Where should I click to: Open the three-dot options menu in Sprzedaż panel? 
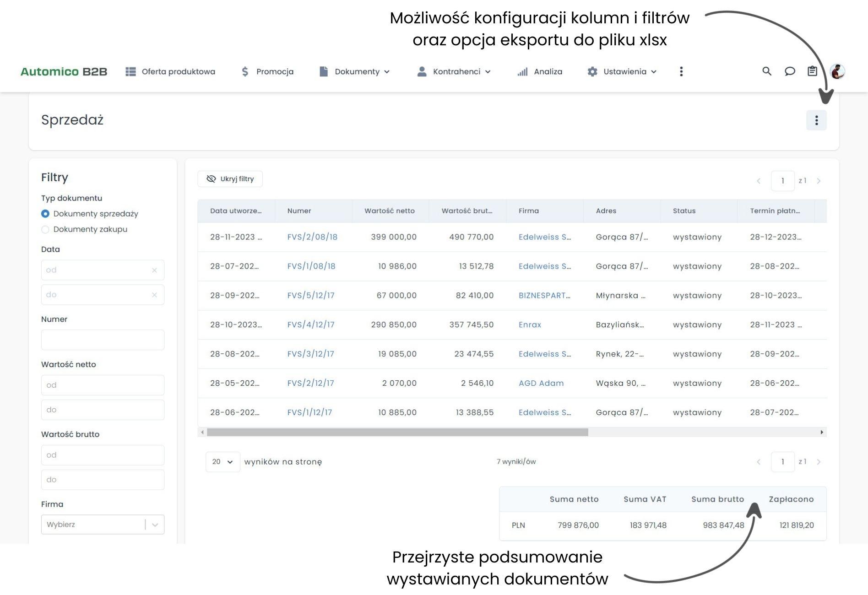tap(816, 120)
